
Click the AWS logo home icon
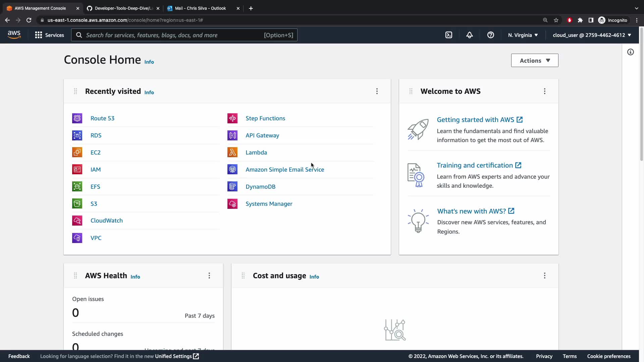[x=14, y=35]
